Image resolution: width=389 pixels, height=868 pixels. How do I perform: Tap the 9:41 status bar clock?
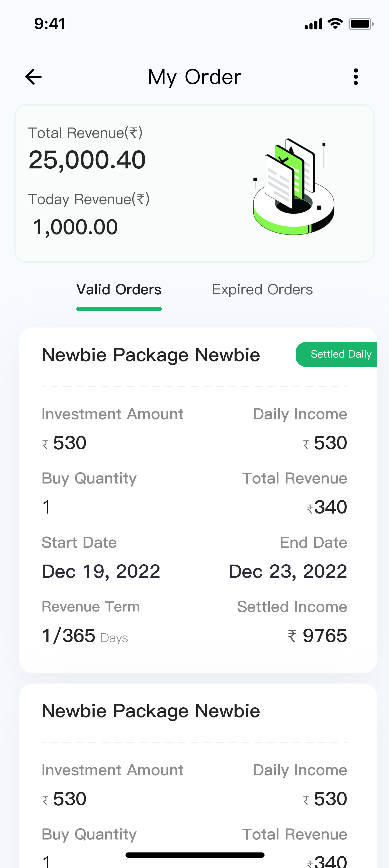(50, 24)
